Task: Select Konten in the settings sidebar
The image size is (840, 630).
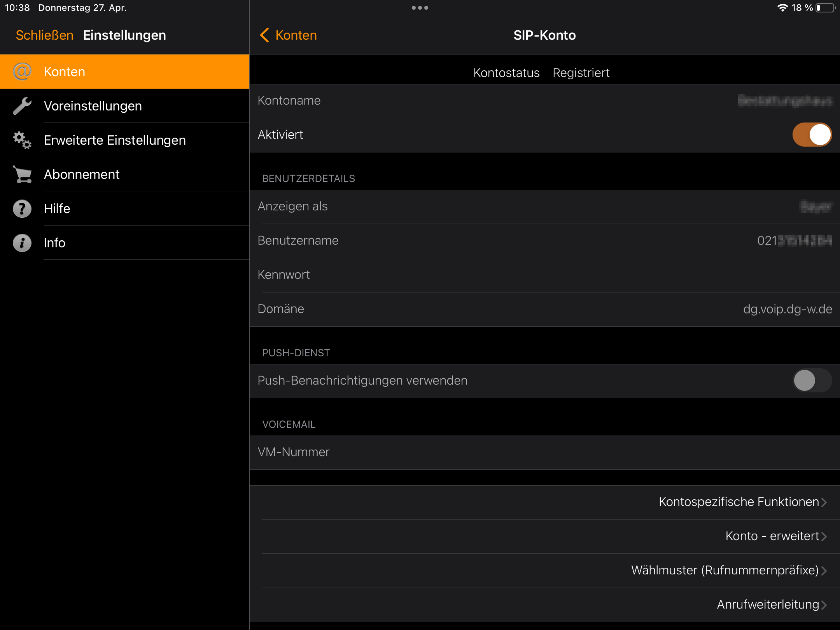Action: 124,72
